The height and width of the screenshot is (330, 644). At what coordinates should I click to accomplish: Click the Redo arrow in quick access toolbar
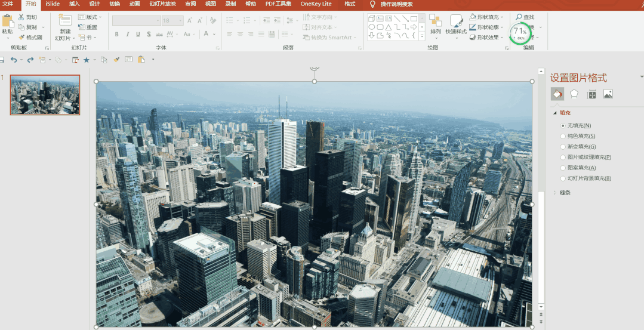30,60
